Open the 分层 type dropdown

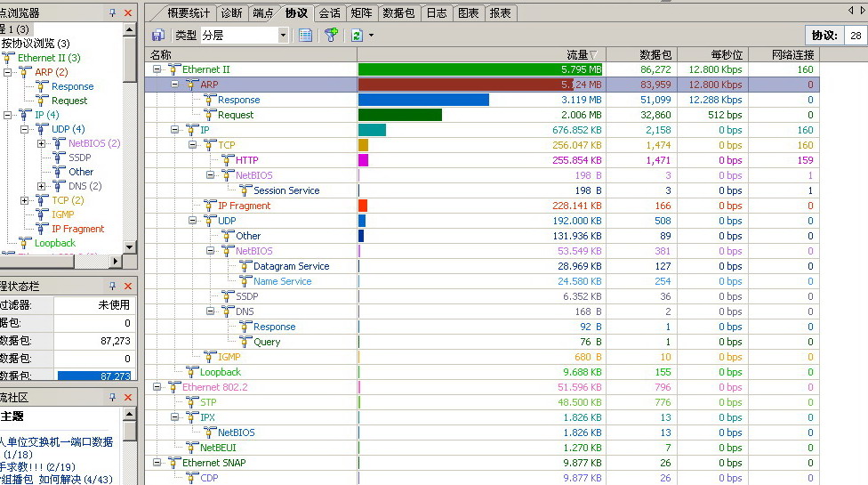point(283,36)
